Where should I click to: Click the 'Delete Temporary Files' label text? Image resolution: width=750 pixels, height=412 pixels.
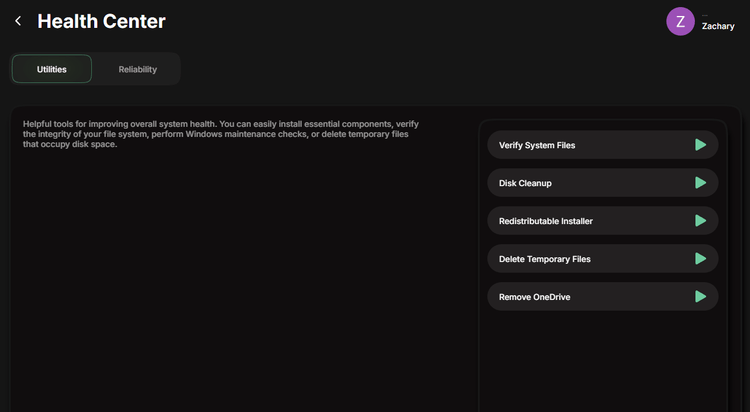click(545, 259)
